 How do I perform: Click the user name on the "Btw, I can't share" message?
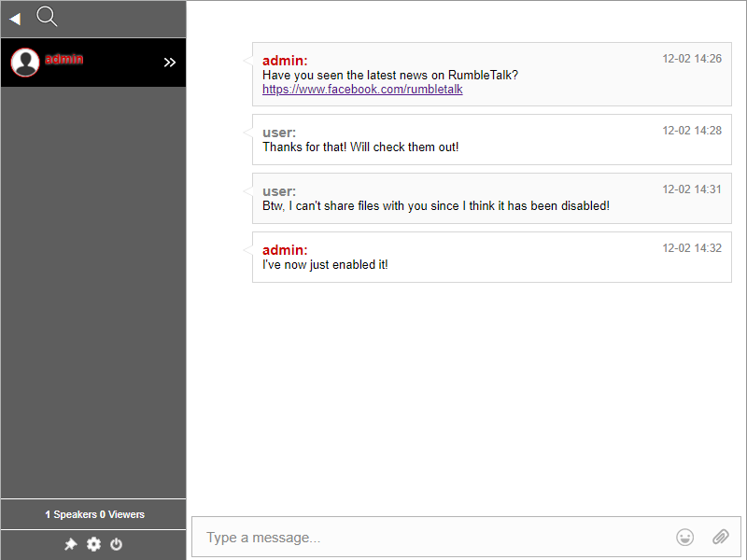coord(278,191)
